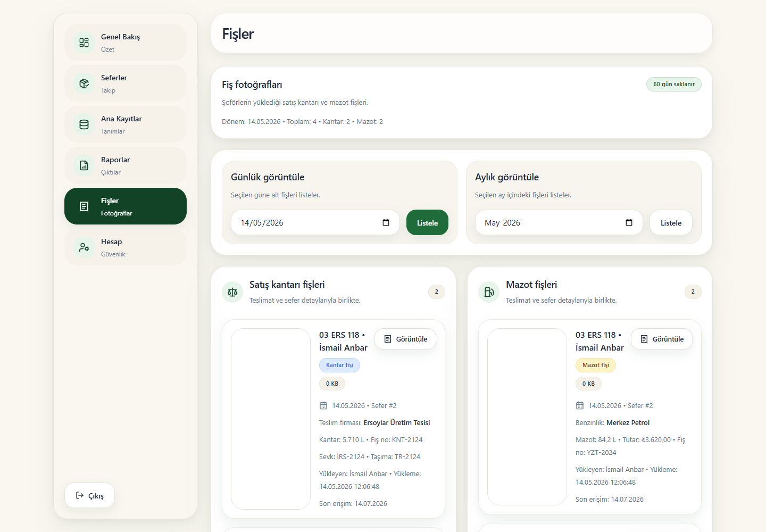
Task: Open calendar picker in monthly date field
Action: coord(629,222)
